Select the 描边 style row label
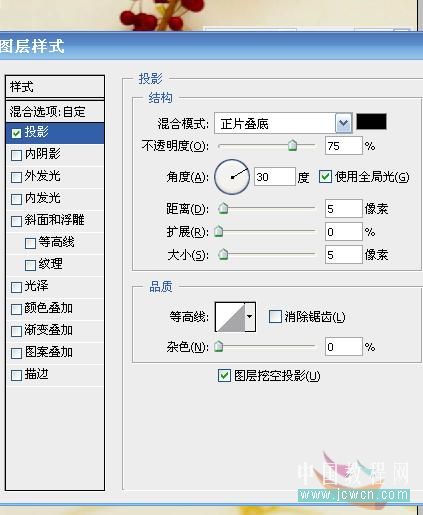The height and width of the screenshot is (515, 423). pos(37,374)
